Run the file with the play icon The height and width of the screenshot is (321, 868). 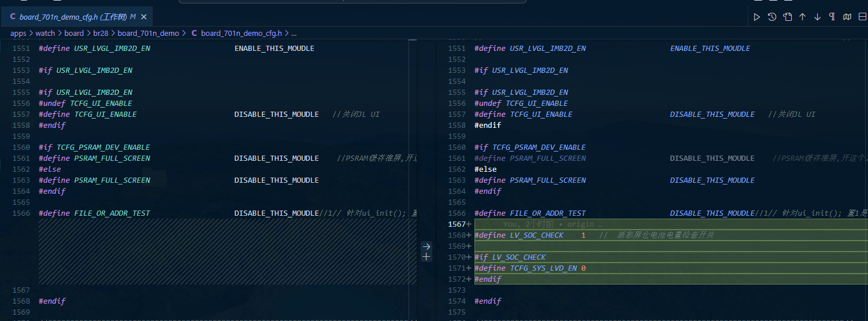click(756, 17)
